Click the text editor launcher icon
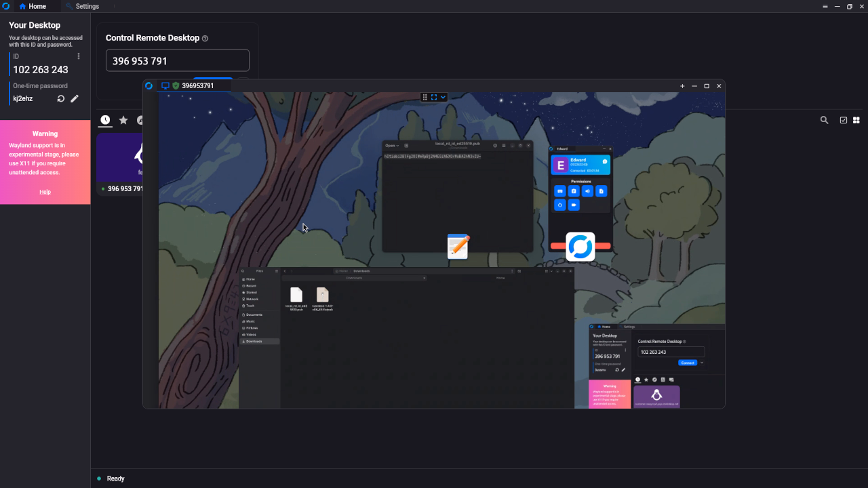Image resolution: width=868 pixels, height=488 pixels. (x=458, y=247)
